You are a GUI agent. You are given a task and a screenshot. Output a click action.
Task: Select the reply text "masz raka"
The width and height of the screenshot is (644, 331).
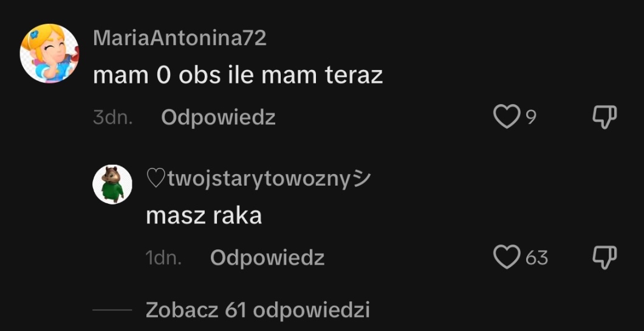[x=204, y=216]
